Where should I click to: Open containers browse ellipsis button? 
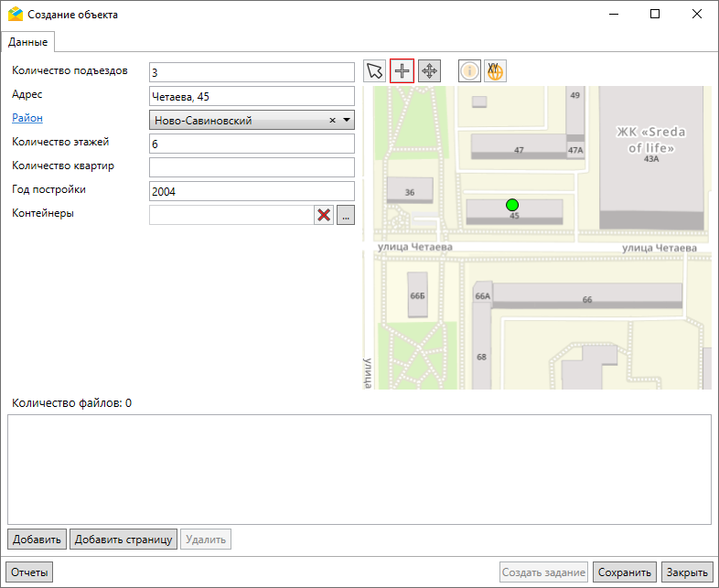coord(346,215)
